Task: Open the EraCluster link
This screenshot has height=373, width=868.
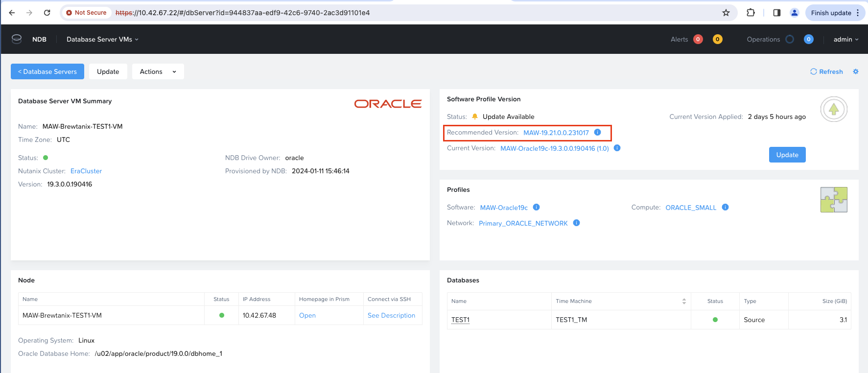Action: pyautogui.click(x=86, y=171)
